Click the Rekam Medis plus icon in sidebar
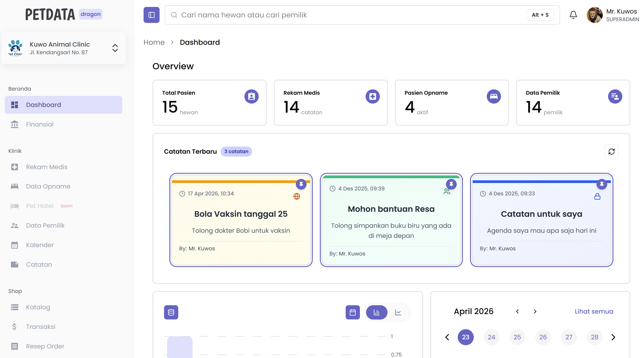This screenshot has width=644, height=358. (15, 167)
